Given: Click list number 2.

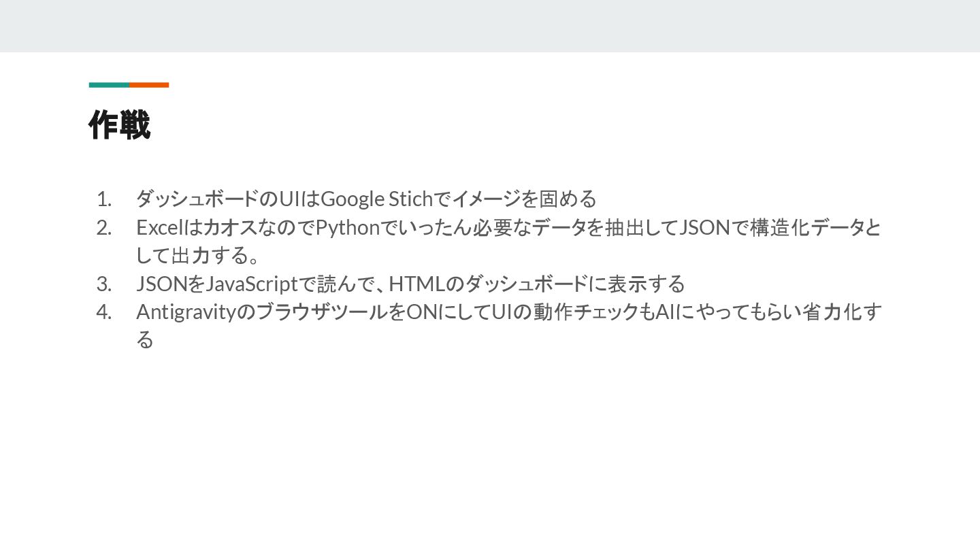Looking at the screenshot, I should [103, 227].
